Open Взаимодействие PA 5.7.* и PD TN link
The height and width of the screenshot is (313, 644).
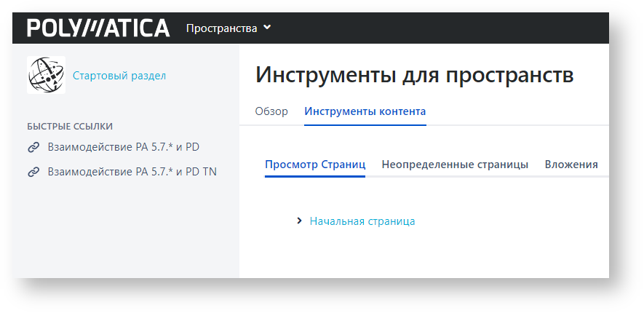pyautogui.click(x=132, y=173)
